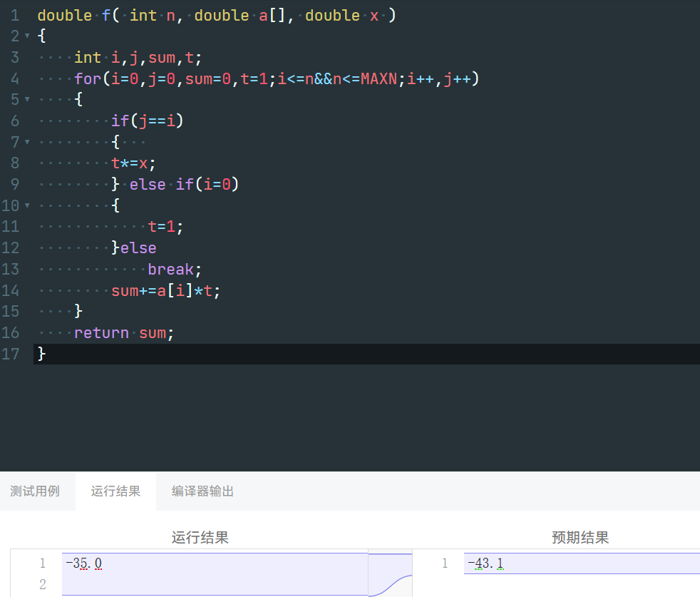Switch to the 测试用例 tab
700x597 pixels.
36,491
